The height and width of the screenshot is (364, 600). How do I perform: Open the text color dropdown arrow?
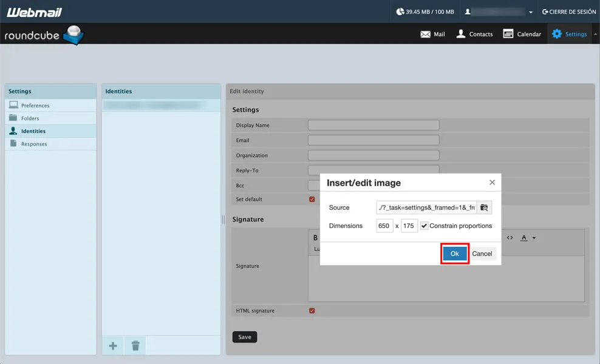534,238
